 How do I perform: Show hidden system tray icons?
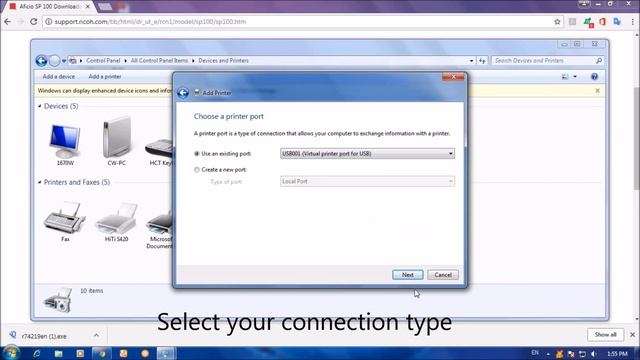tap(548, 354)
